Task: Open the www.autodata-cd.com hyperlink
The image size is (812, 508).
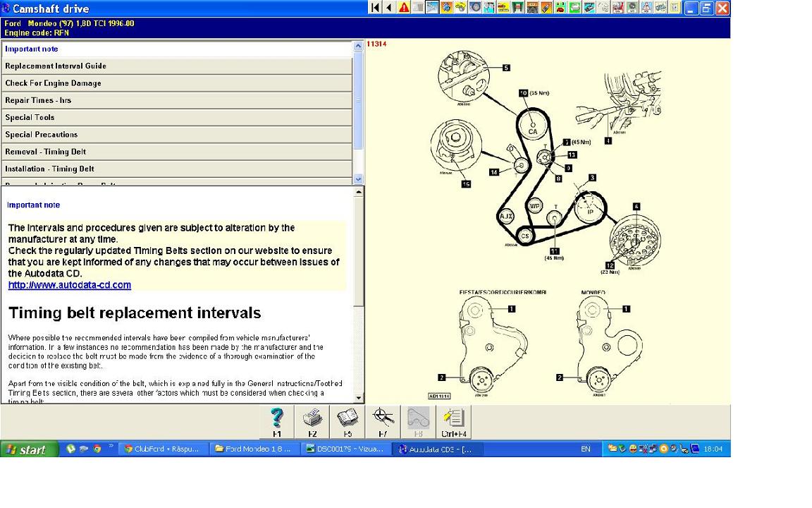Action: pos(70,285)
